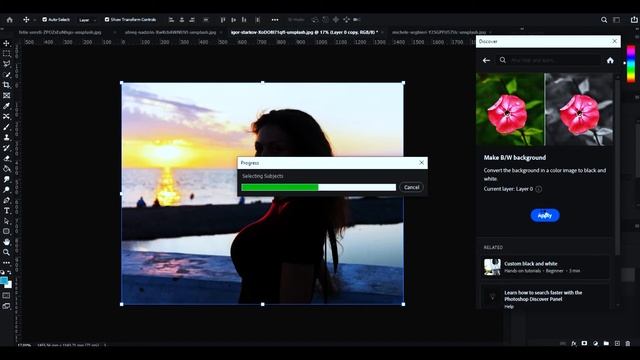The height and width of the screenshot is (360, 640).
Task: Create a new layer icon
Action: point(617,344)
